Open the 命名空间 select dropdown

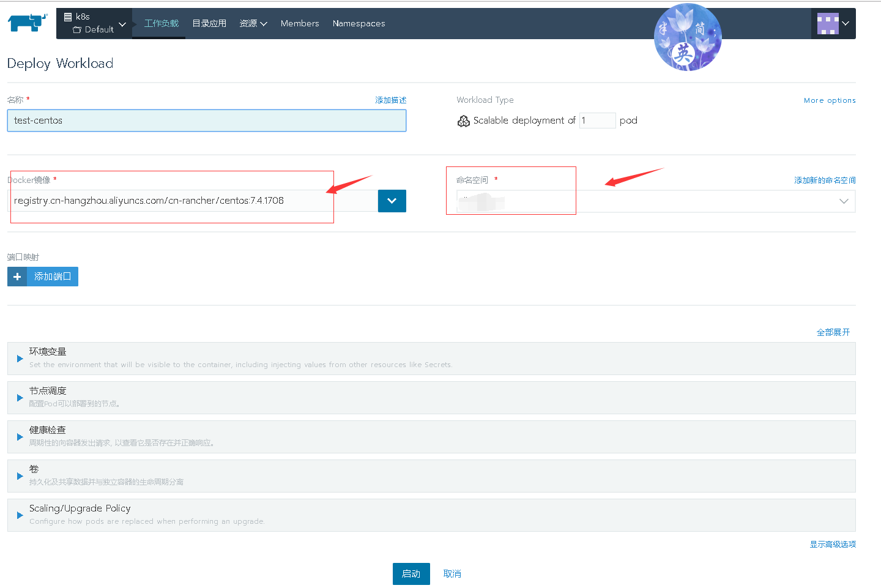coord(656,201)
